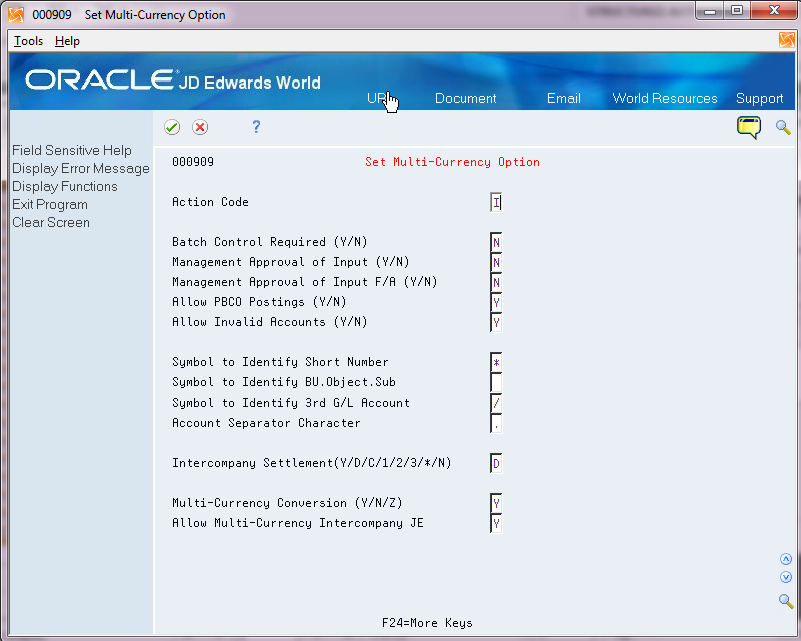This screenshot has width=801, height=641.
Task: Open the Tools menu
Action: coord(28,41)
